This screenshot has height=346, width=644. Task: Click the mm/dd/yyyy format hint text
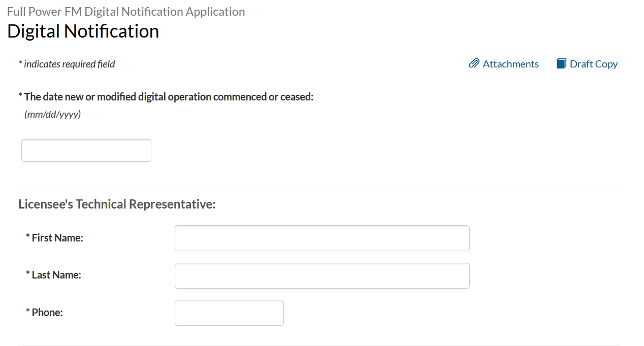click(x=52, y=115)
